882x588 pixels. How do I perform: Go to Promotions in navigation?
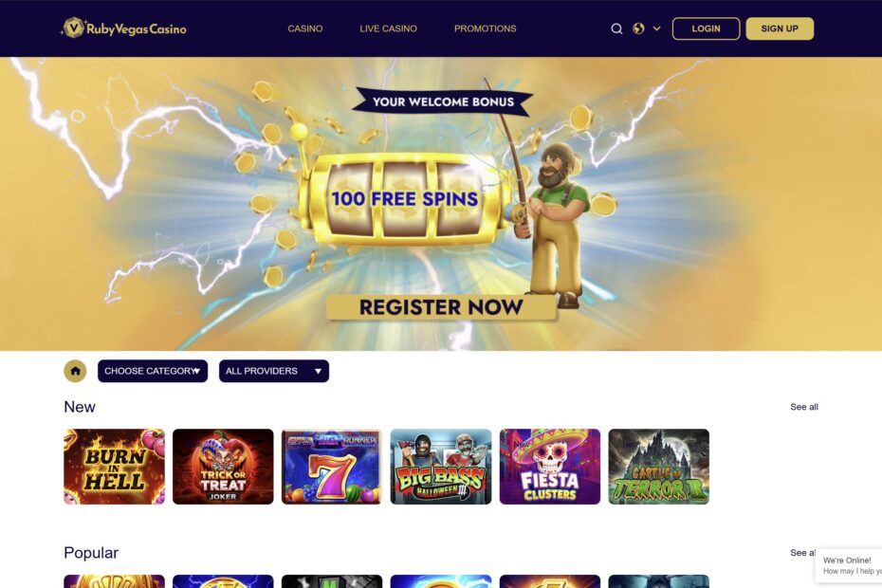tap(486, 28)
